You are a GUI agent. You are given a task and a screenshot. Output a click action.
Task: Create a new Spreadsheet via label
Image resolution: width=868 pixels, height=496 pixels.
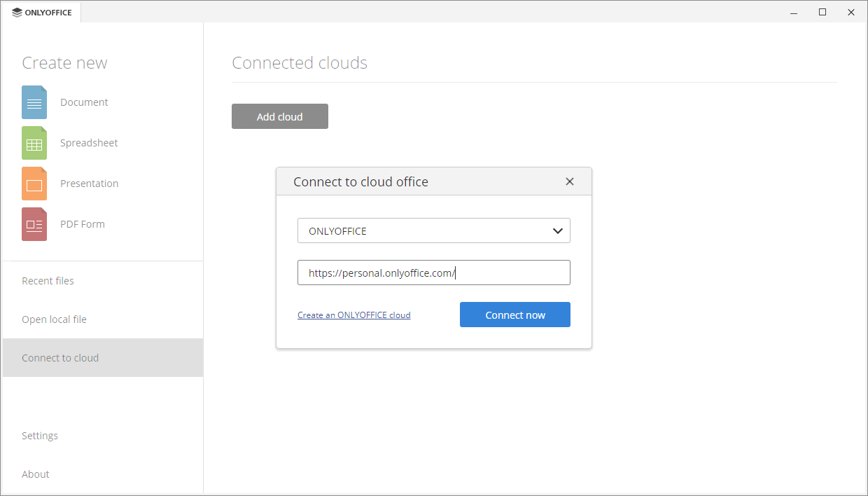89,143
